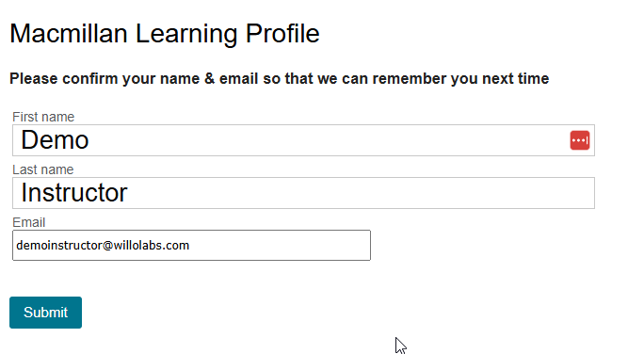Focus the First name input field
Viewport: 644px width, 354px height.
[x=303, y=140]
